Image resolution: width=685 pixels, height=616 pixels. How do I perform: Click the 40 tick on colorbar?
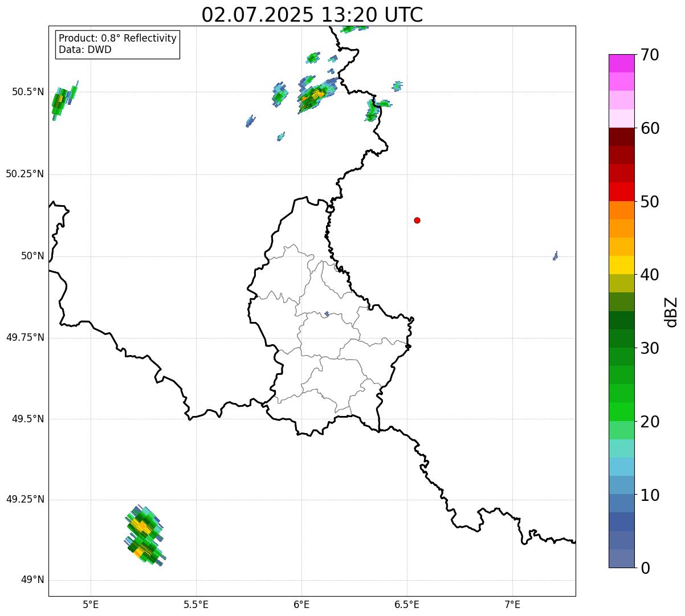point(650,275)
